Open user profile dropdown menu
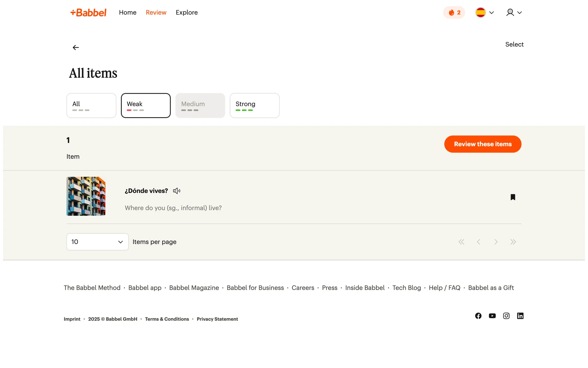 (514, 13)
